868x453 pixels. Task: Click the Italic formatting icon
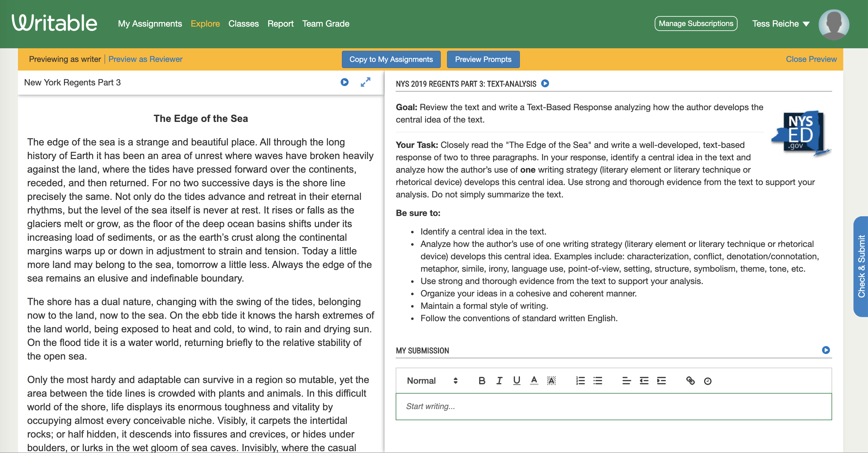[498, 381]
